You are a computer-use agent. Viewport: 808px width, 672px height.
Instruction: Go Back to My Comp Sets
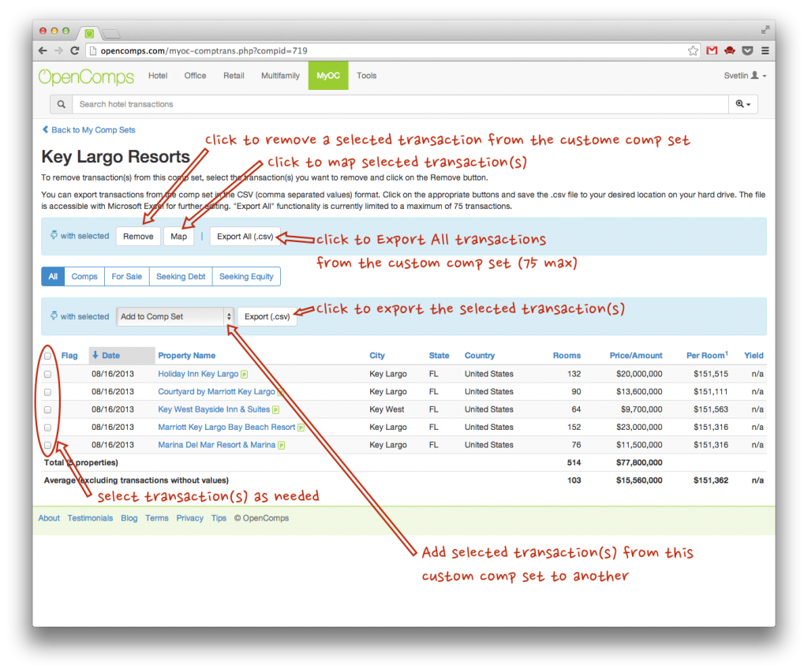88,130
